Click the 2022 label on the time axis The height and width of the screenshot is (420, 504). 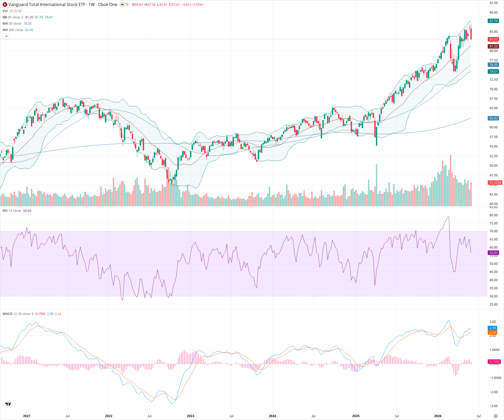tap(108, 416)
